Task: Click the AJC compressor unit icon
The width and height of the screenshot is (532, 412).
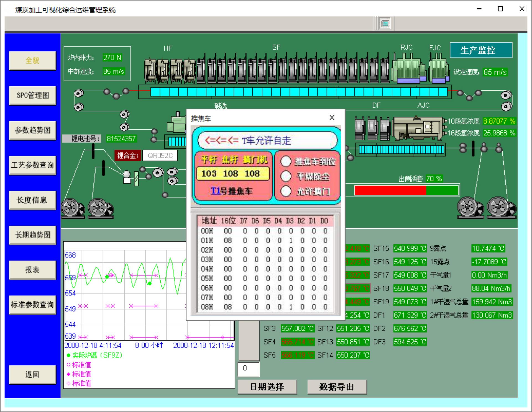Action: pyautogui.click(x=418, y=129)
